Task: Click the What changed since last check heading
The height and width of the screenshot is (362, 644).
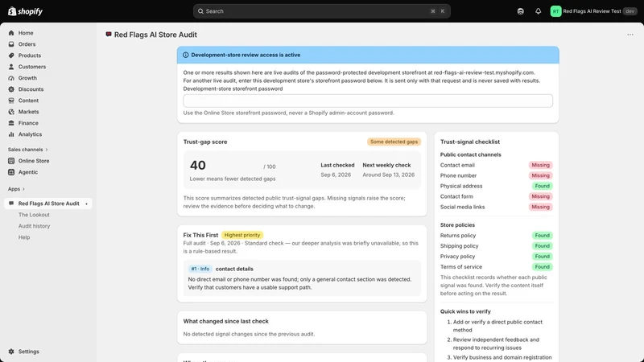Action: pos(225,321)
